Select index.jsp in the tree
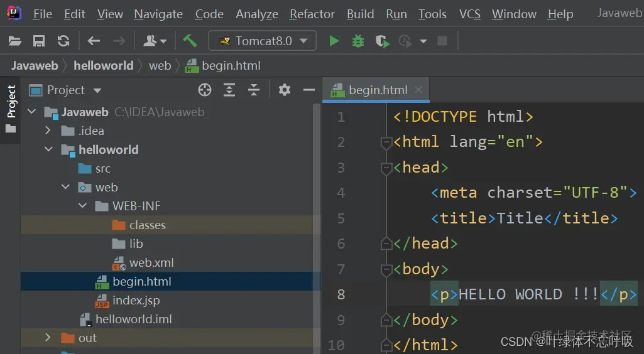The width and height of the screenshot is (644, 354). click(x=128, y=300)
